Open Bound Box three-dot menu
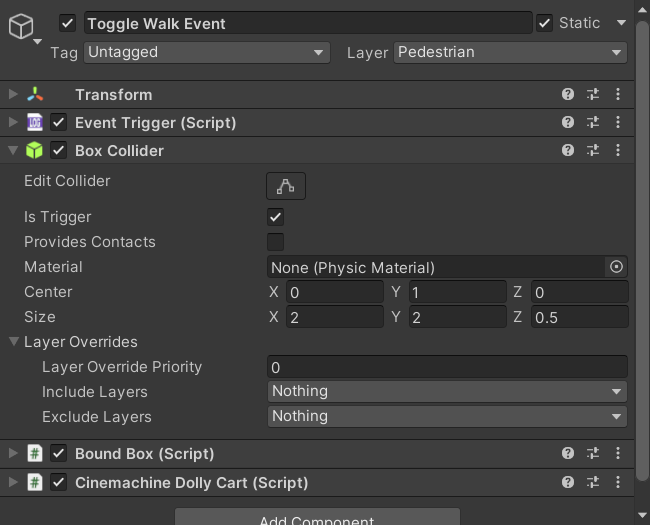The height and width of the screenshot is (525, 650). click(x=618, y=453)
